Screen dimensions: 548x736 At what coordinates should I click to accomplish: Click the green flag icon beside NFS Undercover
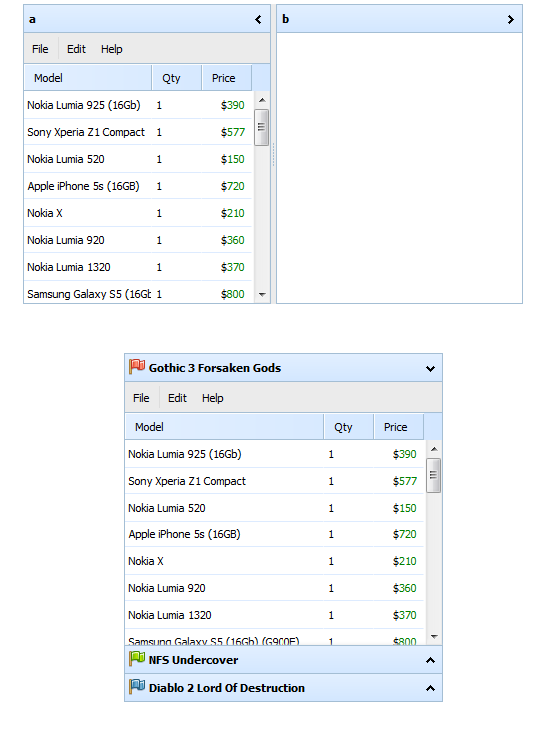click(x=137, y=659)
